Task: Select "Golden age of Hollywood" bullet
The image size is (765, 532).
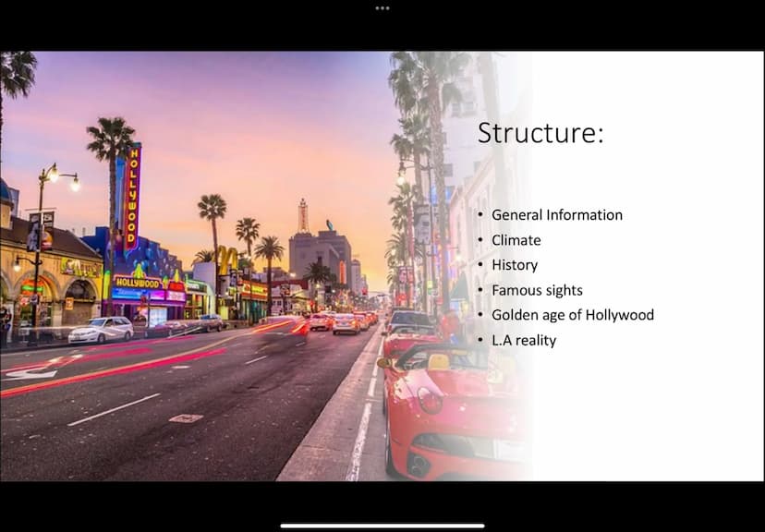Action: tap(573, 315)
